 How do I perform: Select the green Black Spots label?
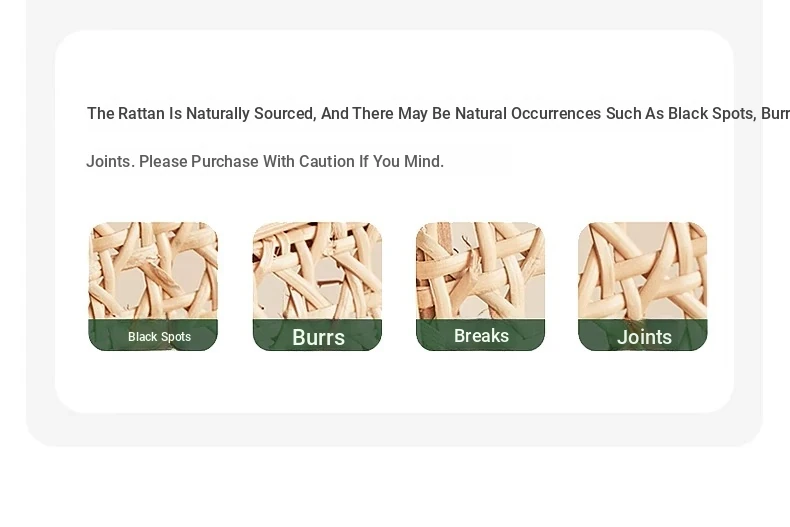click(x=153, y=335)
